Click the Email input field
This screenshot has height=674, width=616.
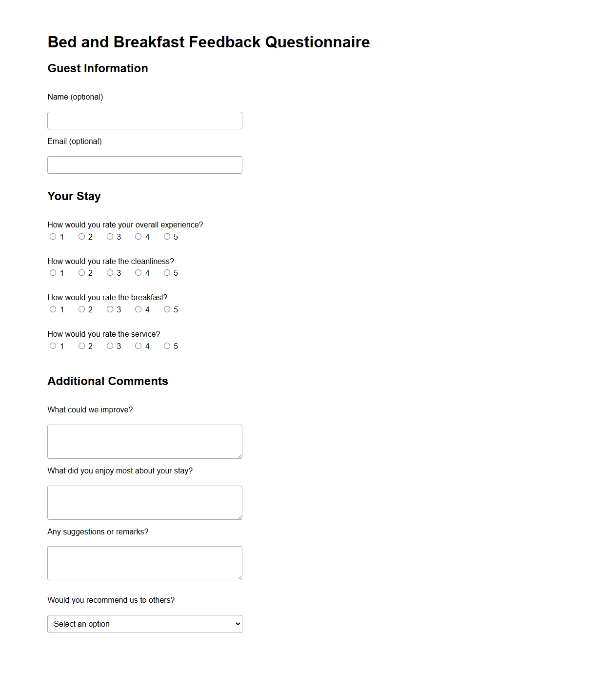click(144, 164)
